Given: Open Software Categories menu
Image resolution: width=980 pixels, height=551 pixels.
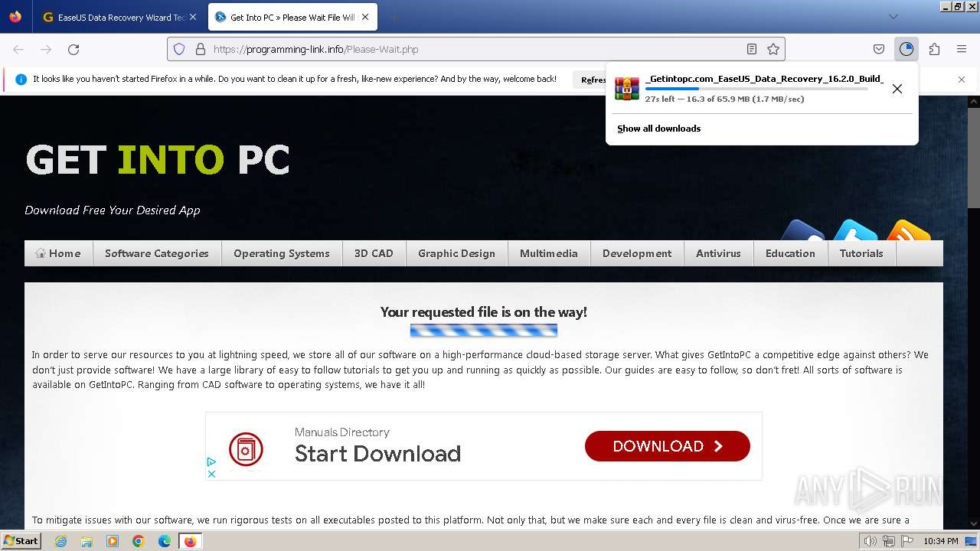Looking at the screenshot, I should (x=157, y=253).
